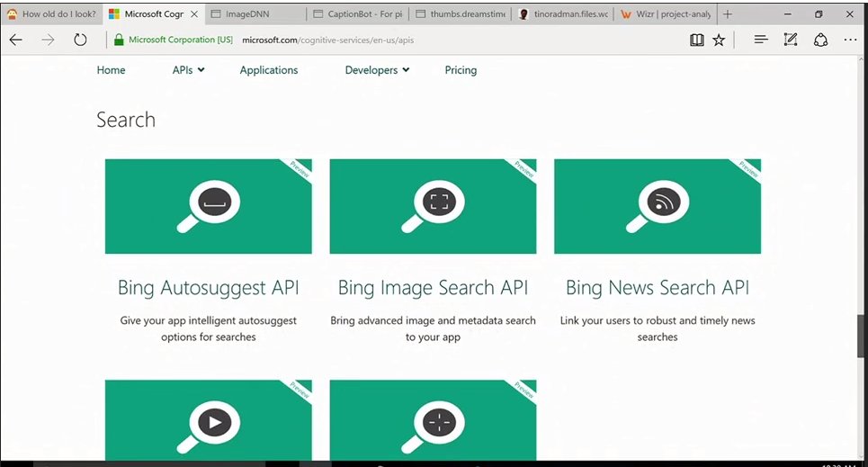Open the Hub lines icon
The height and width of the screenshot is (467, 868).
pos(761,40)
